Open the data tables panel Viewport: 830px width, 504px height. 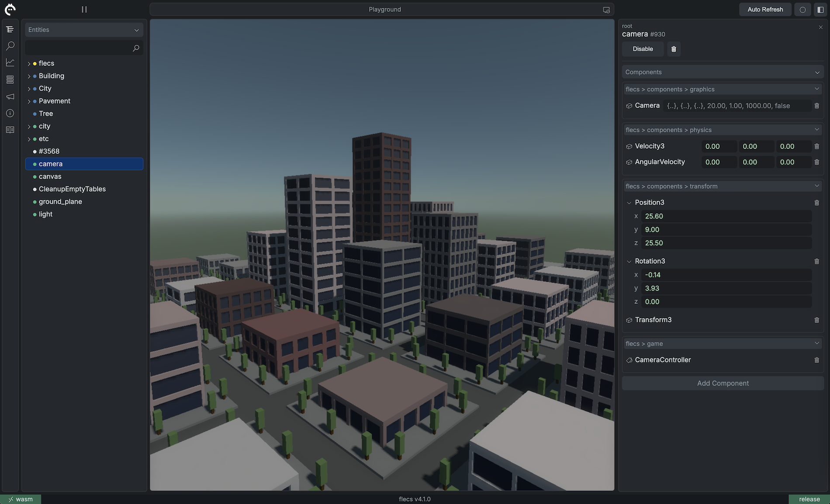pyautogui.click(x=10, y=79)
